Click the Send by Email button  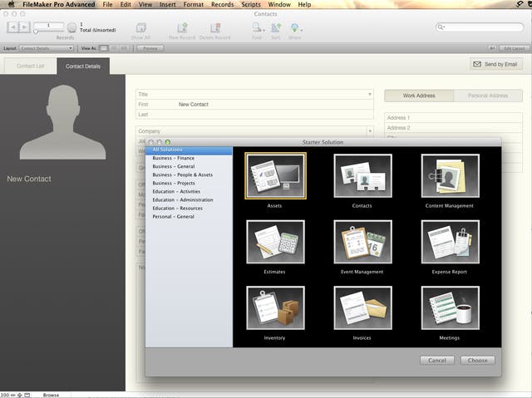click(496, 64)
